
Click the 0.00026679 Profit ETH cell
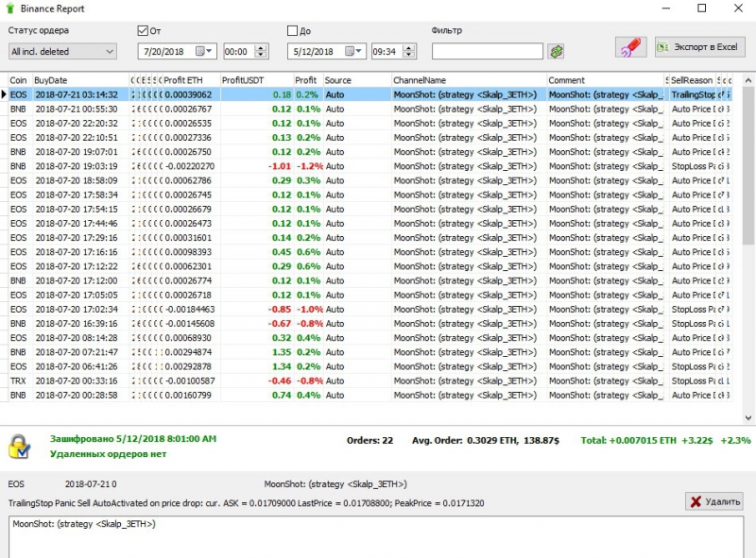tap(191, 209)
